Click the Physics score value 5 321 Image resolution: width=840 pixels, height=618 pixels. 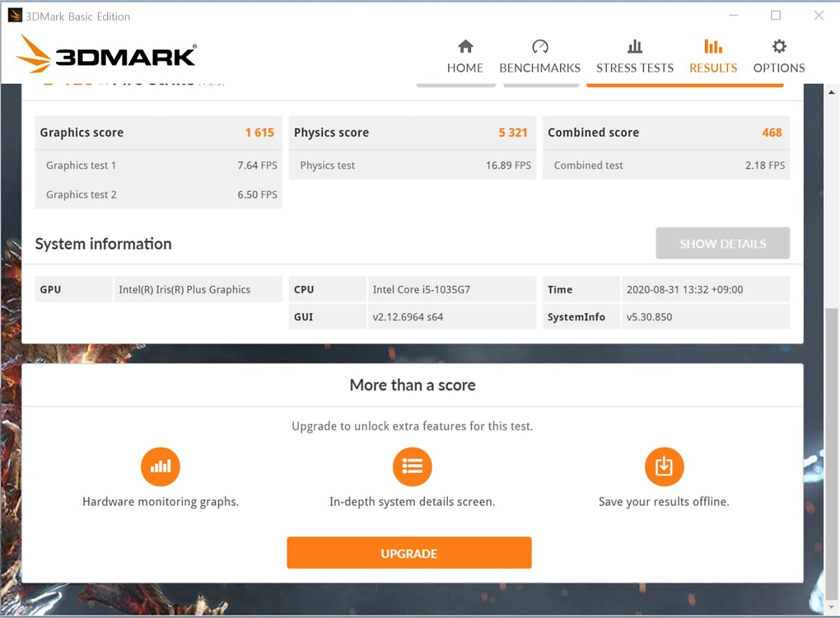[513, 132]
